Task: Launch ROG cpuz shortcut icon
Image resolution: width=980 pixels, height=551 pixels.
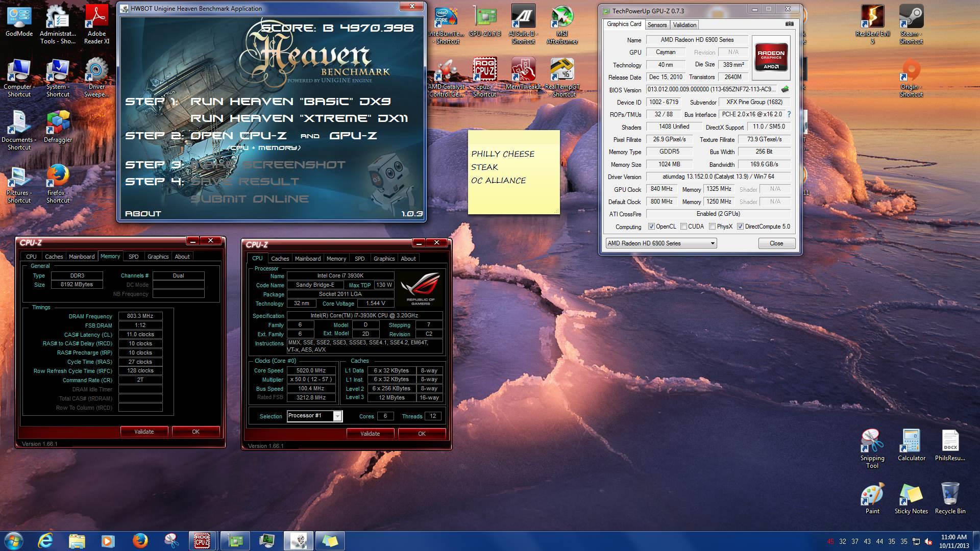Action: 484,78
